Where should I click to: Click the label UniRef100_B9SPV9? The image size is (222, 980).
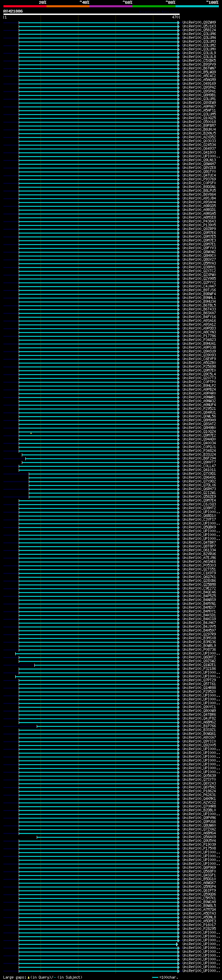tap(199, 64)
